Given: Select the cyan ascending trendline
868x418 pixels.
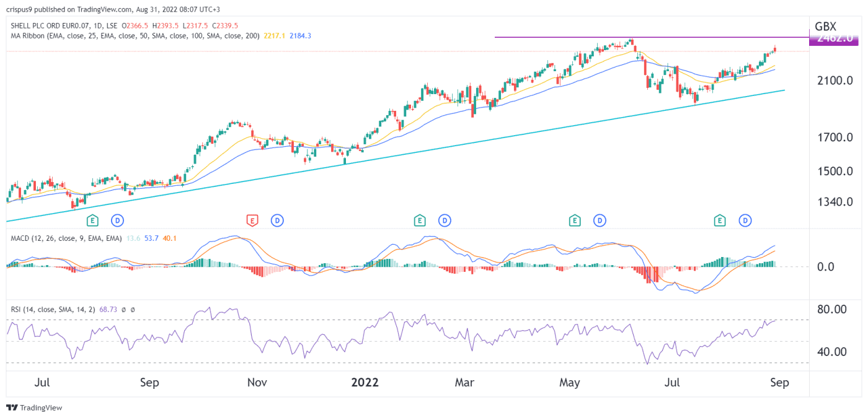Looking at the screenshot, I should [397, 155].
